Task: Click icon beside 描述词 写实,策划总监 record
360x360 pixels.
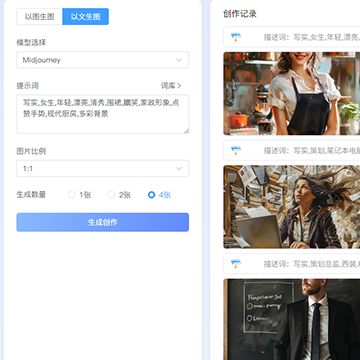Action: (236, 264)
